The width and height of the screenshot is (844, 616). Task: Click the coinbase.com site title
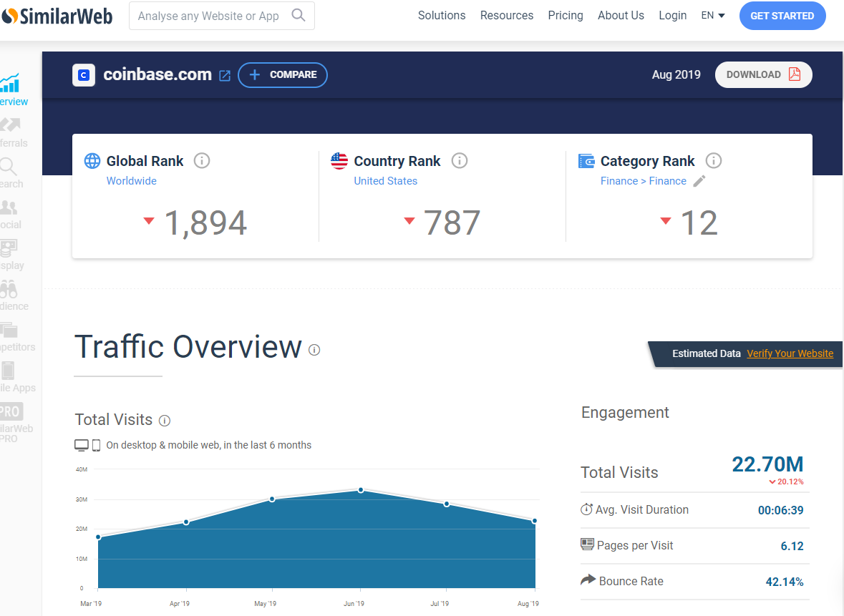157,75
